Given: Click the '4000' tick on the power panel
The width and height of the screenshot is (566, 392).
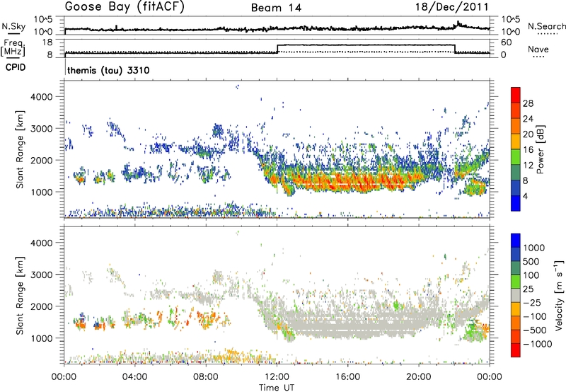Looking at the screenshot, I should (x=41, y=97).
